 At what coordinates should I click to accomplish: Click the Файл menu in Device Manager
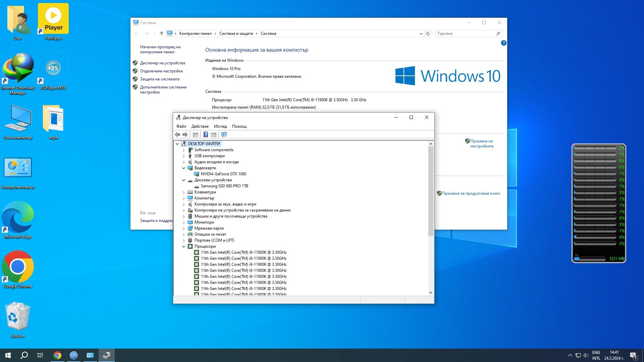click(181, 126)
